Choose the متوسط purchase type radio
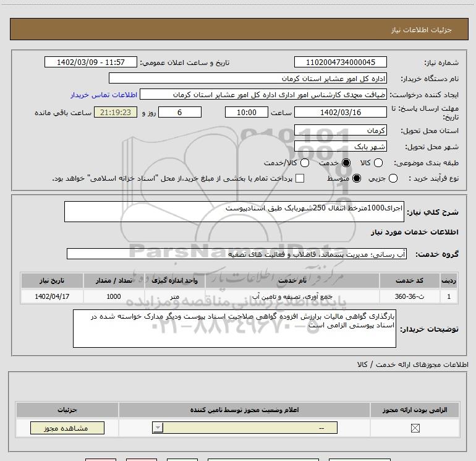Viewport: 476px width, 461px height. [x=357, y=178]
